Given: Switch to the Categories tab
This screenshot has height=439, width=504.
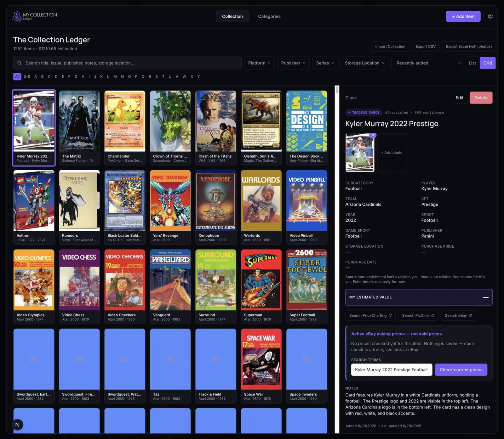Looking at the screenshot, I should (269, 16).
